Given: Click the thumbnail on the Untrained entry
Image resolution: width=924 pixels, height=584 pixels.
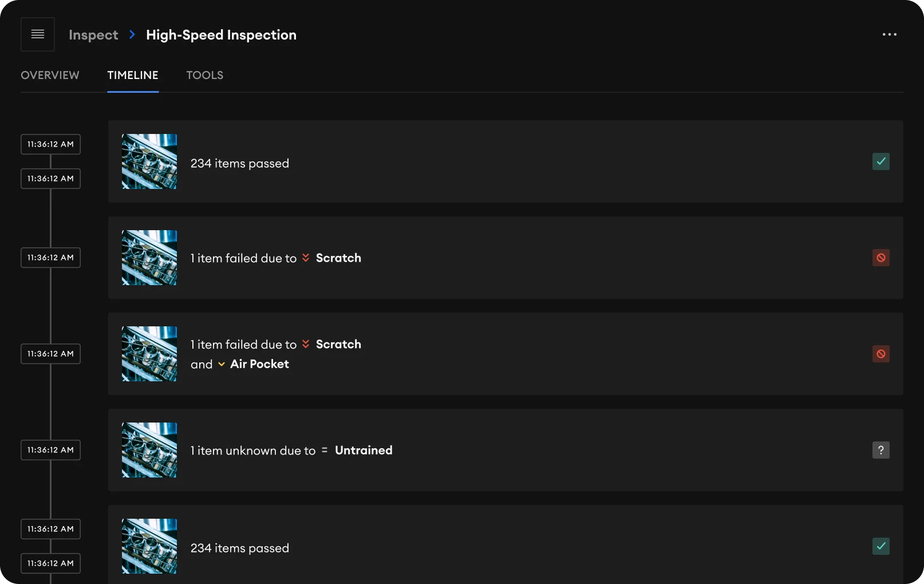Looking at the screenshot, I should click(149, 451).
